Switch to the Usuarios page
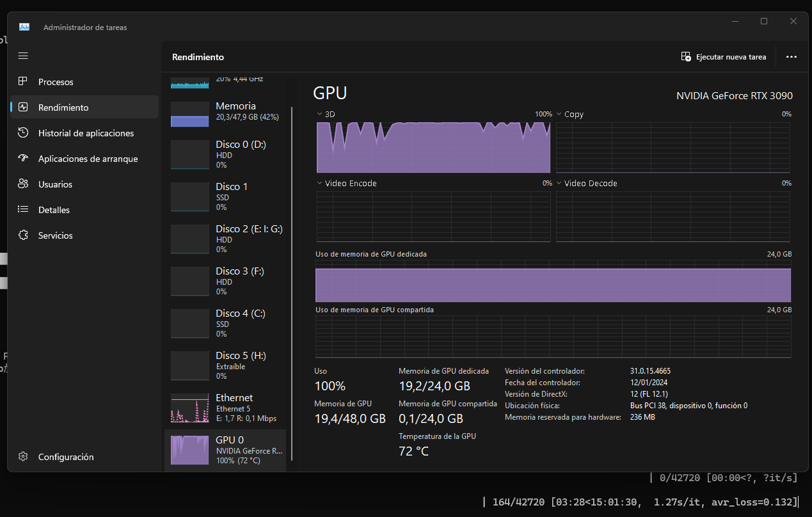 click(x=84, y=184)
